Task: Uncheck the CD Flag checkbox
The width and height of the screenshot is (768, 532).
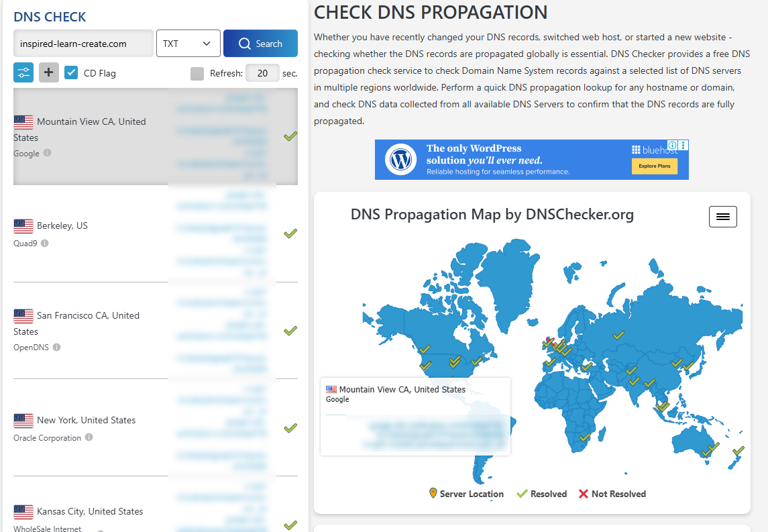Action: point(71,73)
